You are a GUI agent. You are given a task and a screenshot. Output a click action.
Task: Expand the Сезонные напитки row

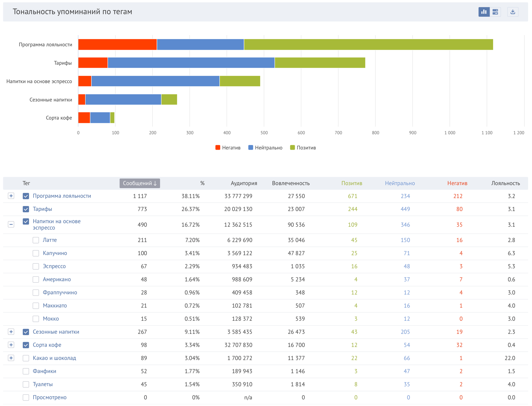[x=11, y=332]
